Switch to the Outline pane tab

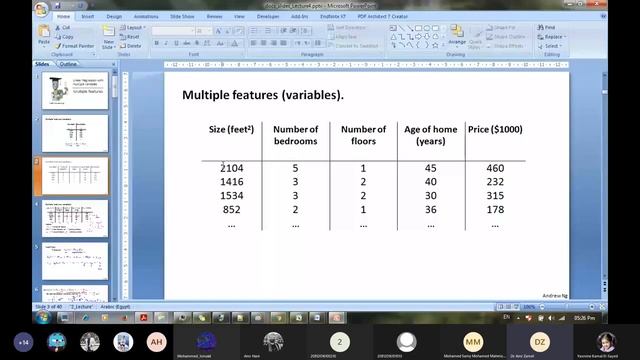[68, 64]
